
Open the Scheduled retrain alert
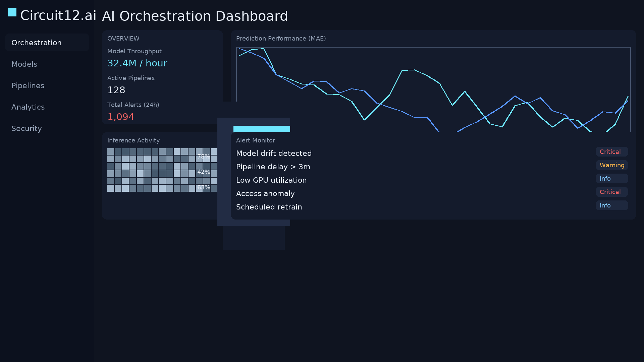click(269, 207)
